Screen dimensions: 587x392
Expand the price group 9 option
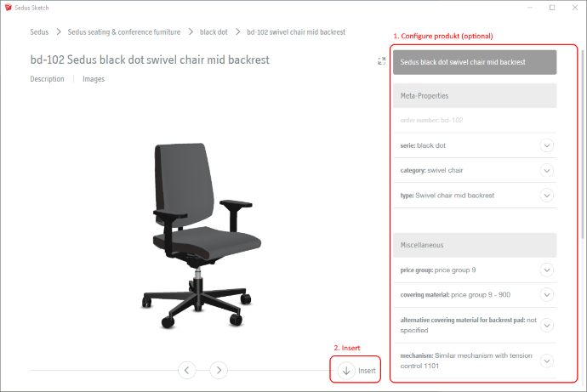pyautogui.click(x=546, y=270)
